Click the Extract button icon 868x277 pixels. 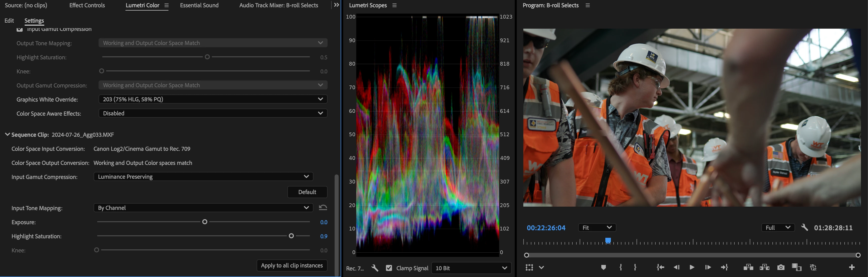tap(764, 267)
